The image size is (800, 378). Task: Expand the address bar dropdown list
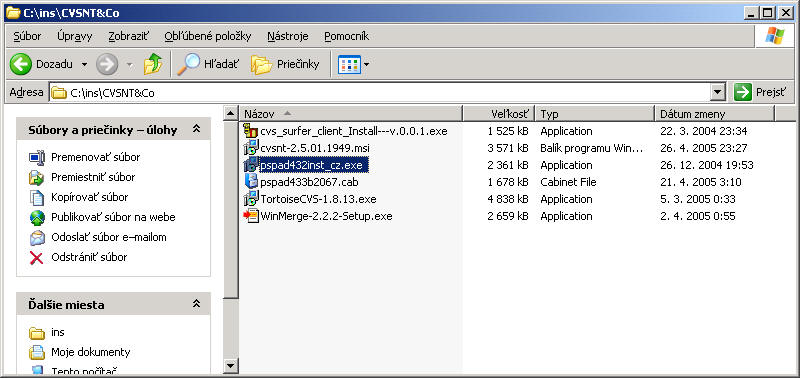coord(718,92)
